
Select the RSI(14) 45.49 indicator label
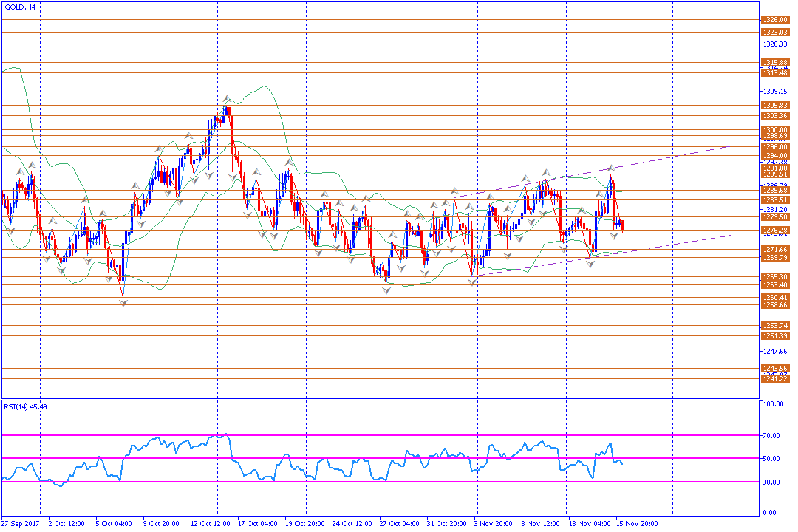pos(25,407)
